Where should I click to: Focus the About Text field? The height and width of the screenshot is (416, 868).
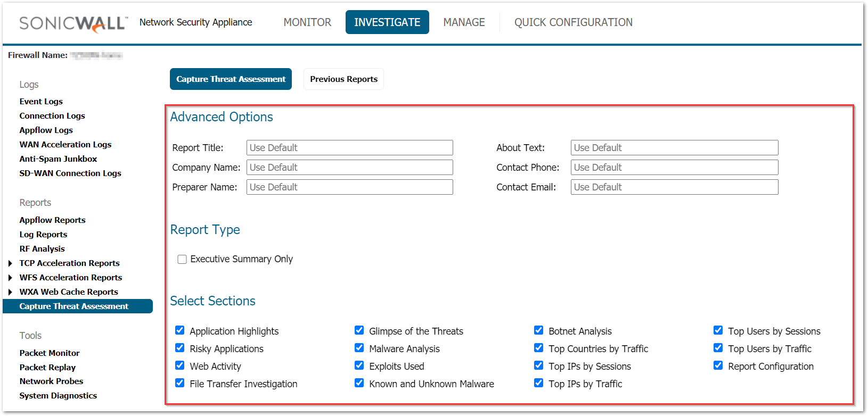click(674, 148)
